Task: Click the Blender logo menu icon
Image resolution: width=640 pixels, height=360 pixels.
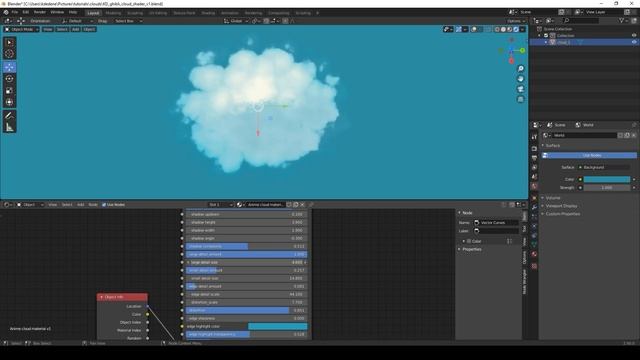Action: 6,12
